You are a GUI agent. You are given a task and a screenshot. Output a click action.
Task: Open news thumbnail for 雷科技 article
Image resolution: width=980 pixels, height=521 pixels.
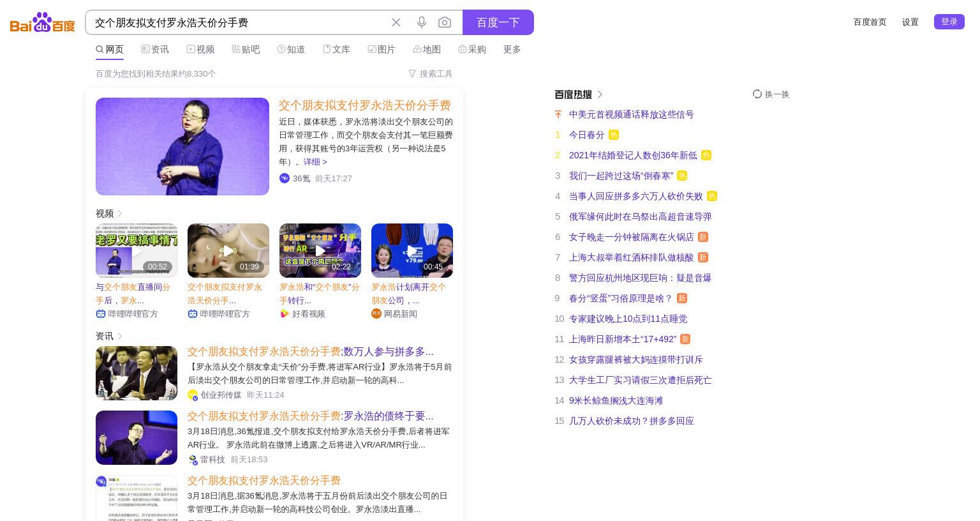pos(137,437)
